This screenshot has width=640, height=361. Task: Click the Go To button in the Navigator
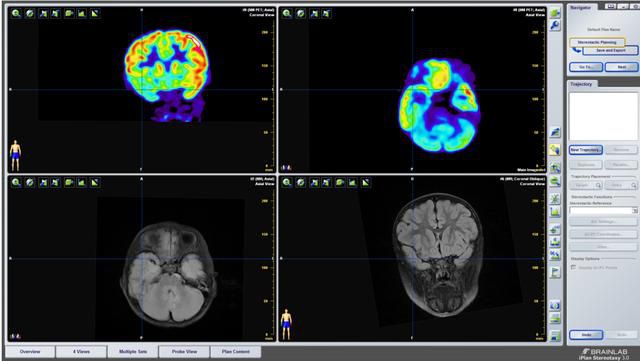click(x=586, y=67)
